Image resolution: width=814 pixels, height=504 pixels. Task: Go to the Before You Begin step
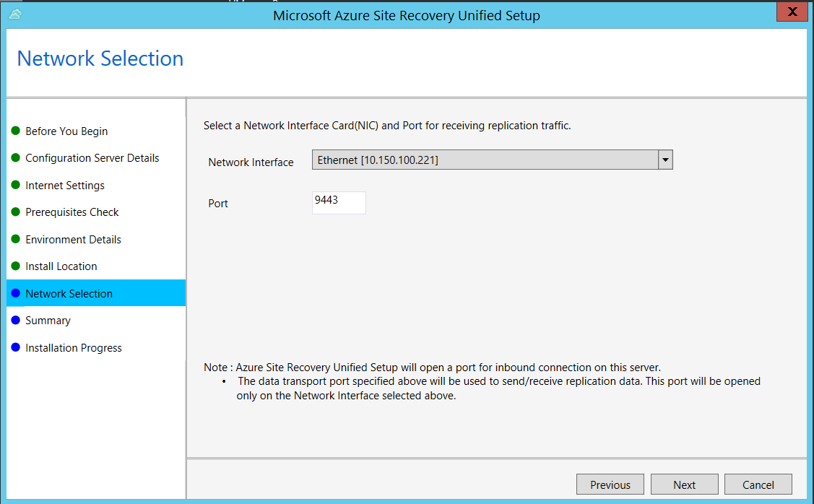click(x=66, y=131)
